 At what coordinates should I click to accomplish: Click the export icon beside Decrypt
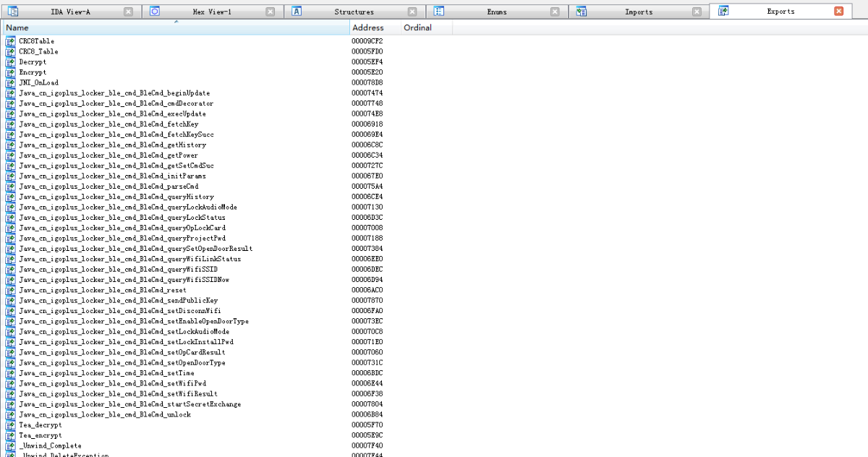pos(10,62)
